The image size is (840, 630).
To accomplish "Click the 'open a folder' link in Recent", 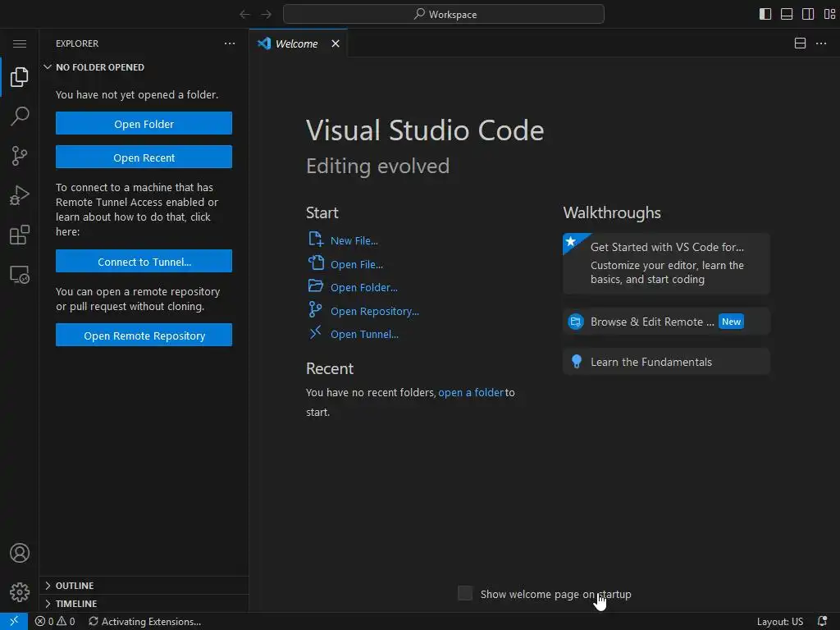I will point(471,392).
